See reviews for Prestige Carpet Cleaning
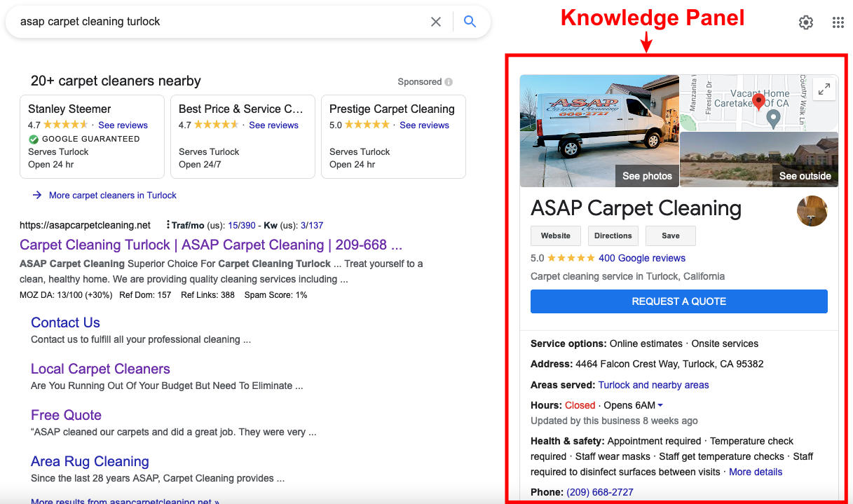 pyautogui.click(x=424, y=125)
